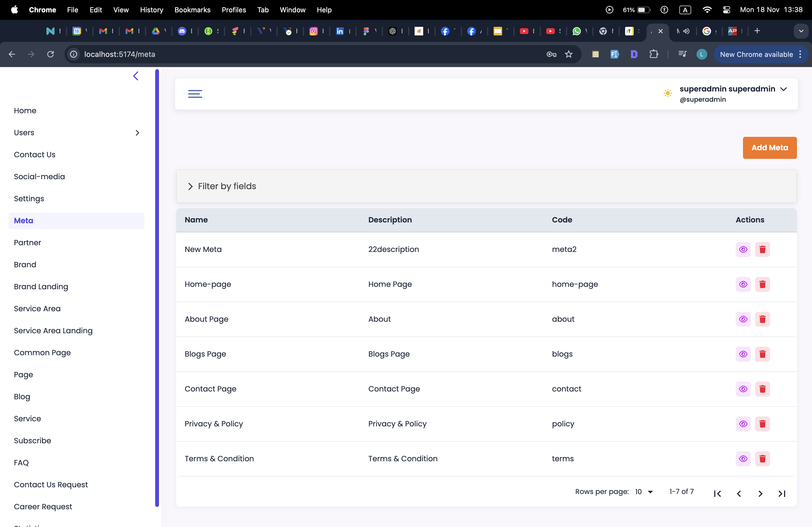812x527 pixels.
Task: Delete the New Meta row
Action: tap(762, 249)
